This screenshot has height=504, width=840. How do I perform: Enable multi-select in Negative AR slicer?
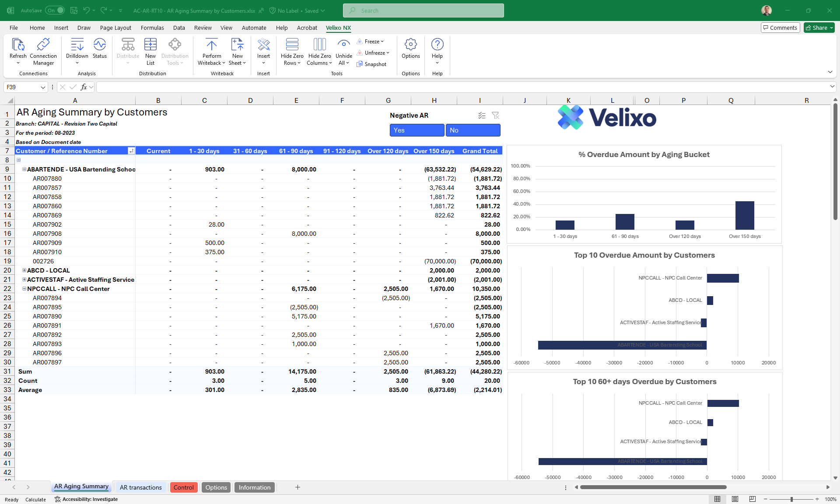(482, 115)
